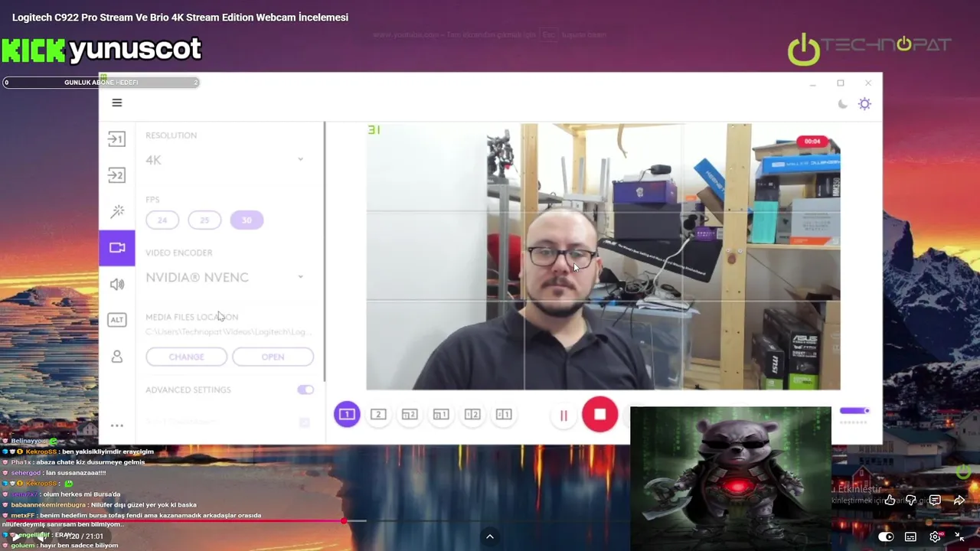Click the webcam preview video area
The image size is (980, 551).
click(603, 256)
